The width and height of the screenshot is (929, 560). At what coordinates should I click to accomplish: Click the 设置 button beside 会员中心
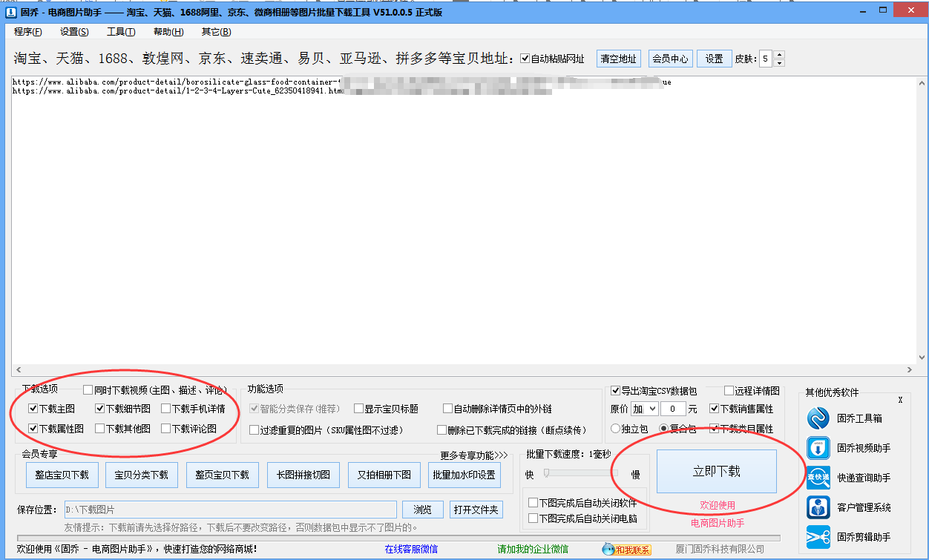715,59
